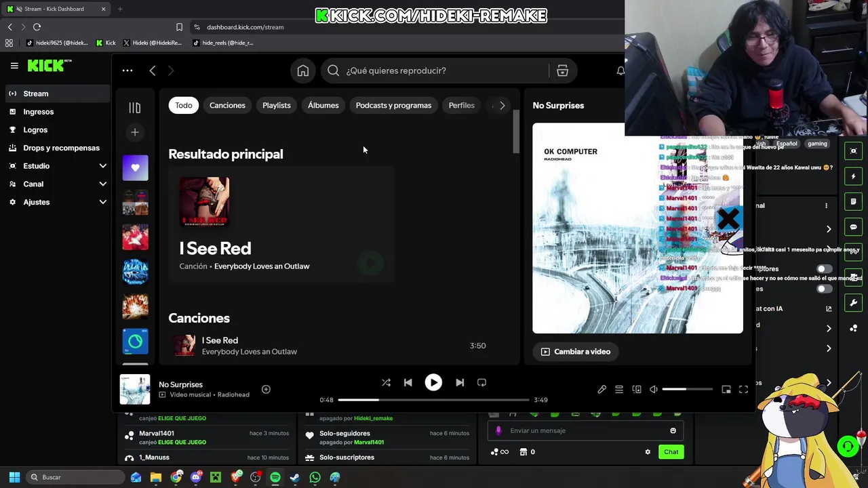Open the Kick quick actions lightning icon
868x488 pixels.
point(854,176)
